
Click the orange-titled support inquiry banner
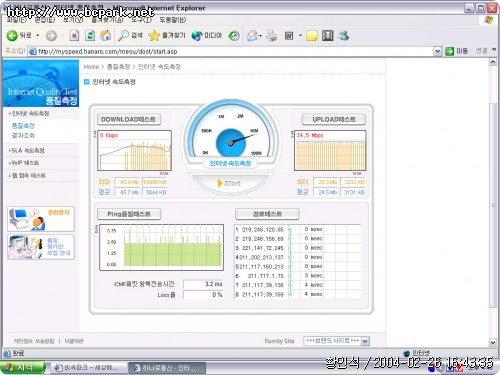click(x=41, y=219)
